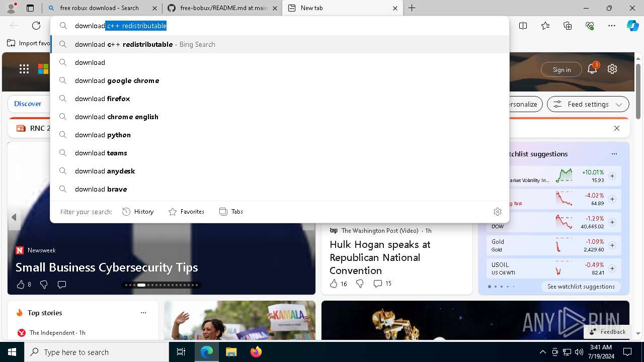Open Small Business Cybersecurity Tips headline
This screenshot has height=362, width=644.
107,267
